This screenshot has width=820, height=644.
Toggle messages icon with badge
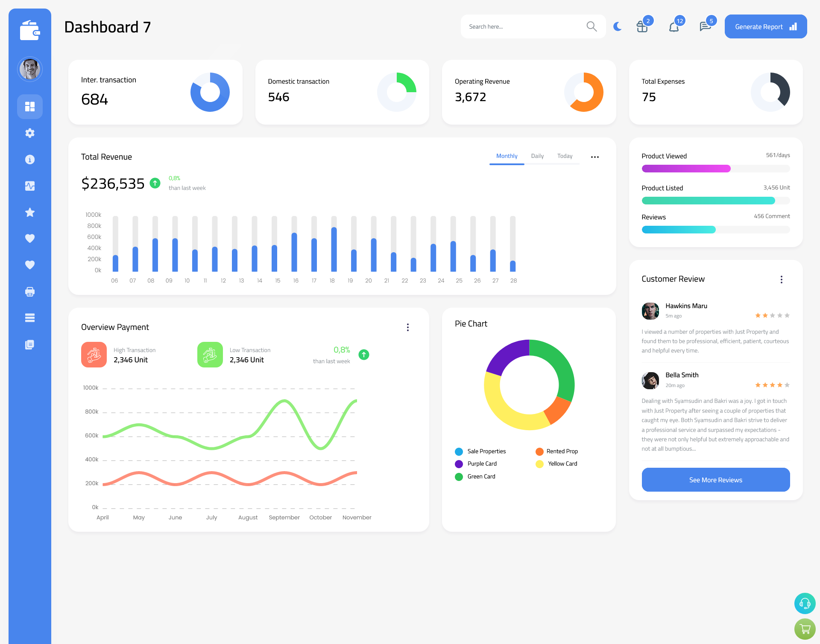[x=705, y=26]
